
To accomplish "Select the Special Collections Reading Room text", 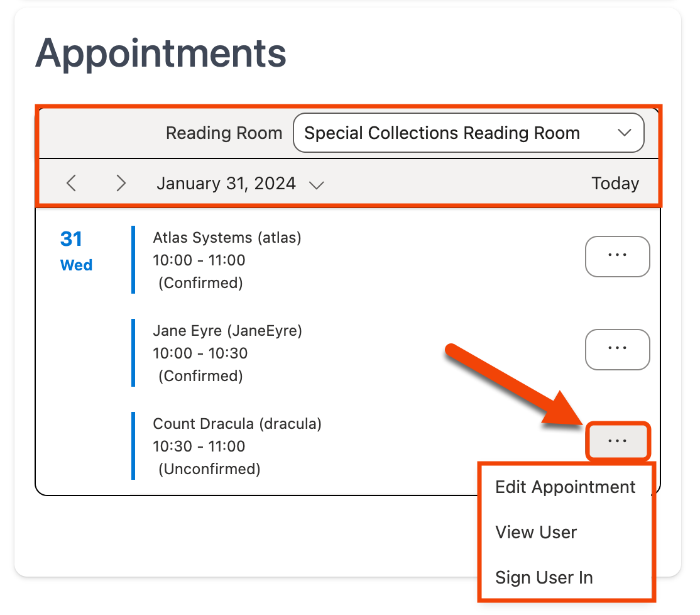I will 442,133.
